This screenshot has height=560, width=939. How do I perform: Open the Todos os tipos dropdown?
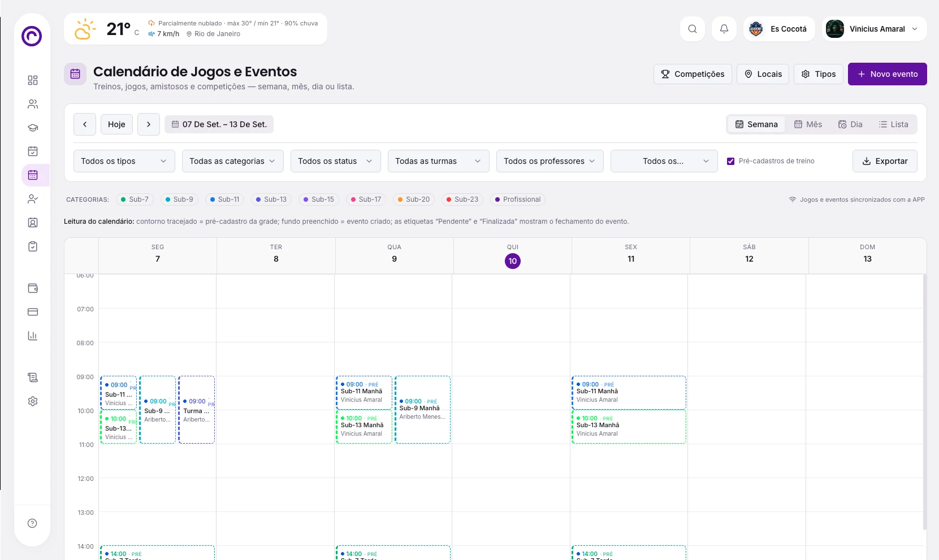(x=124, y=161)
